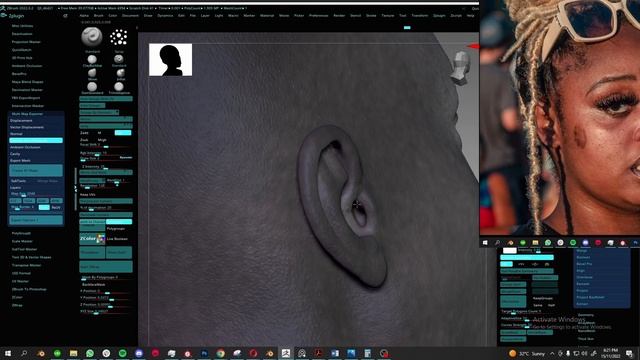Select the large Standard brush thumbnail
The image size is (640, 360).
pyautogui.click(x=92, y=37)
